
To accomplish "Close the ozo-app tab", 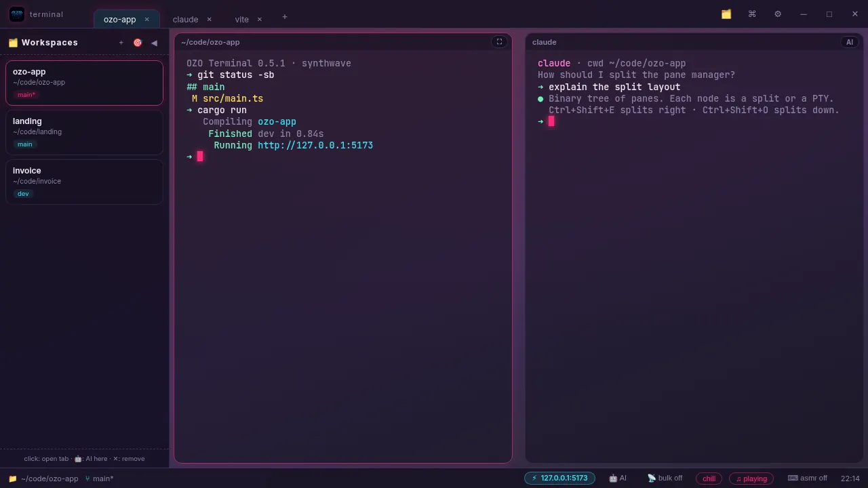I will (146, 20).
